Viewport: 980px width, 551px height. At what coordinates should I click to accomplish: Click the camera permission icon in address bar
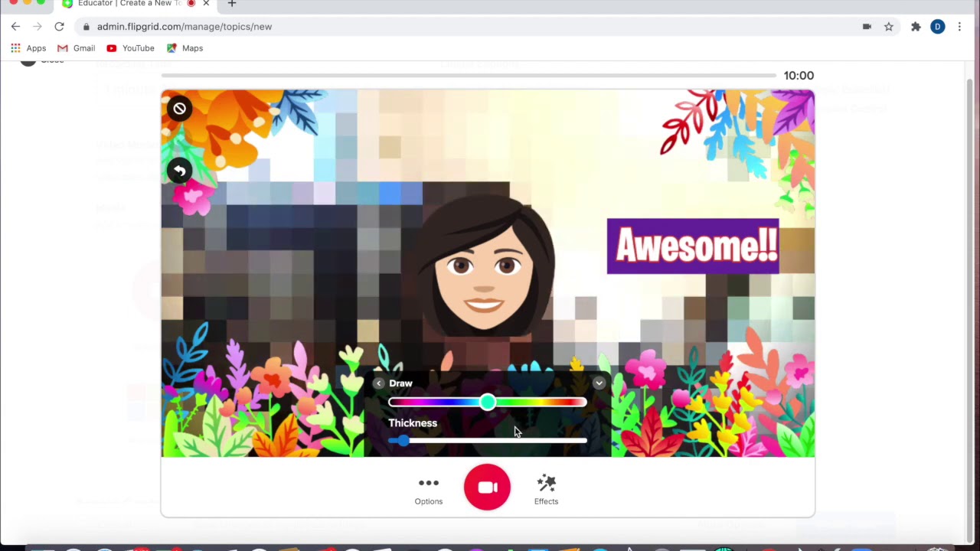[867, 27]
